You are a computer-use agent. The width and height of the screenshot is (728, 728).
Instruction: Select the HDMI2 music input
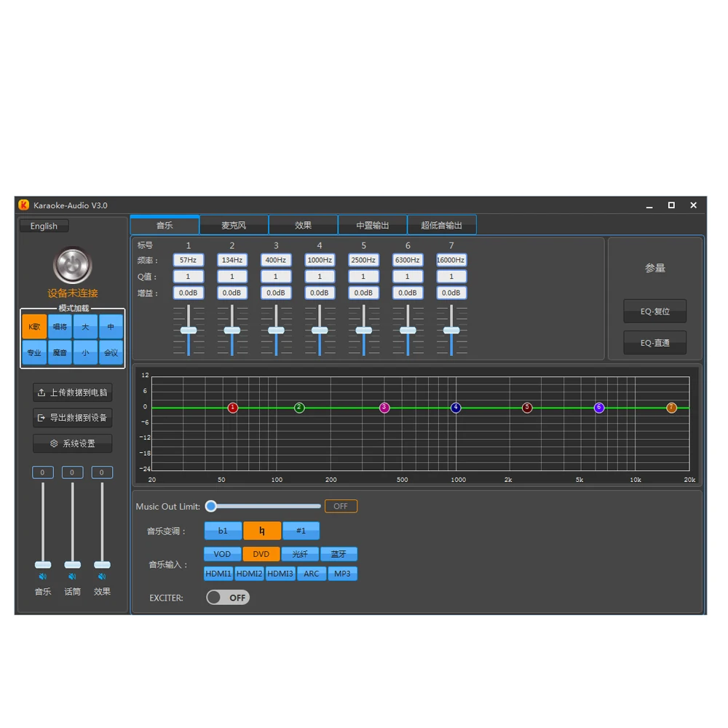249,574
